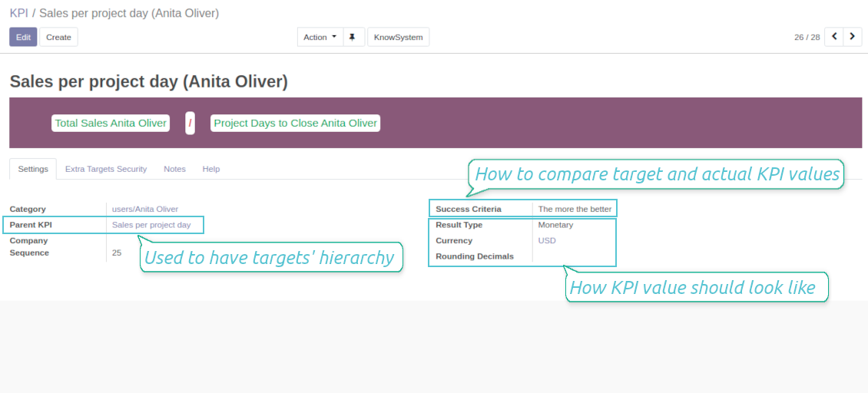Go to the next record arrow
This screenshot has width=868, height=393.
click(x=853, y=37)
